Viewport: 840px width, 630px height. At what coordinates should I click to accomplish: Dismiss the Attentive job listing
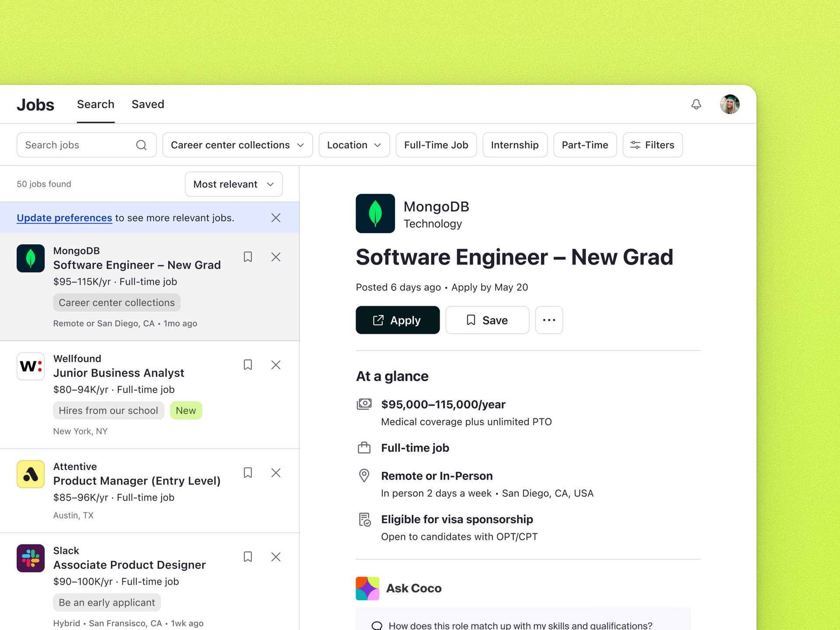(x=276, y=472)
